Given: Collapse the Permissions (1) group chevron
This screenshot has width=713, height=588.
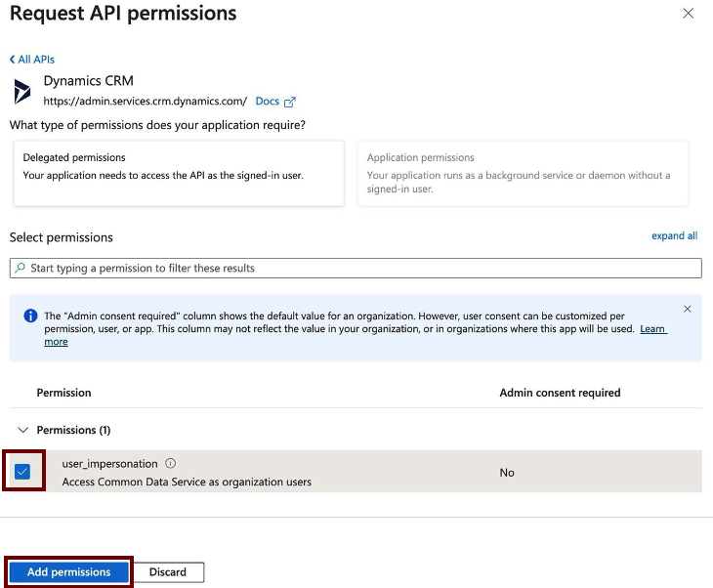Looking at the screenshot, I should tap(22, 430).
